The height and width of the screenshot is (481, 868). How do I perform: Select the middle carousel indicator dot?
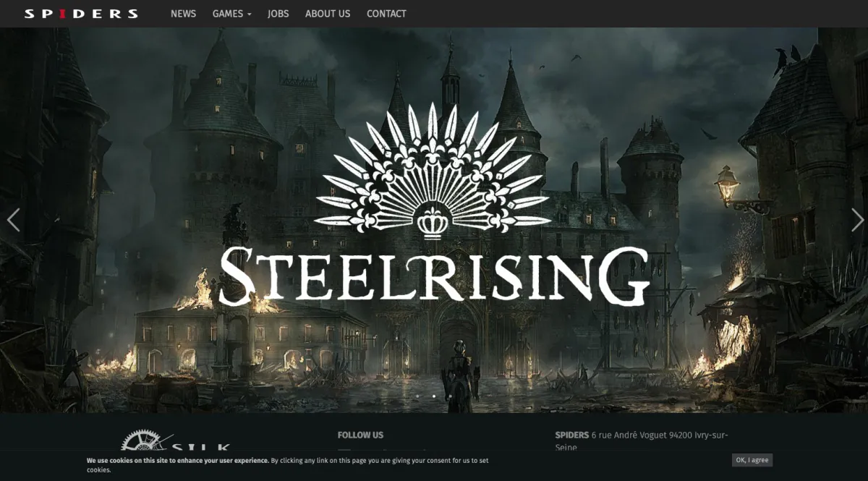point(434,396)
